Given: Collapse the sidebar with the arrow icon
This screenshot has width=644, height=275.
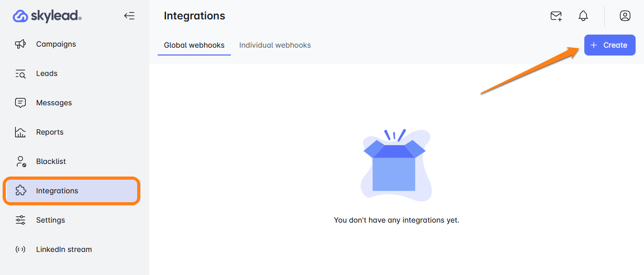Looking at the screenshot, I should click(x=129, y=16).
